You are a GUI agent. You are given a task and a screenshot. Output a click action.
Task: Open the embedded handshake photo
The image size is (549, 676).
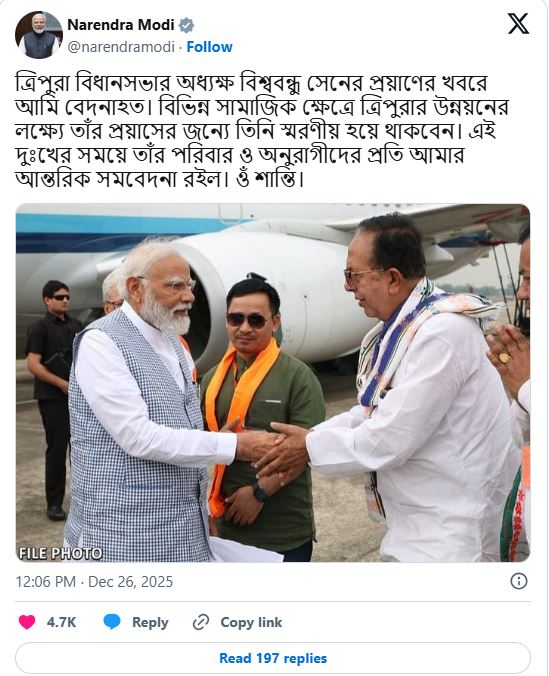pyautogui.click(x=273, y=383)
